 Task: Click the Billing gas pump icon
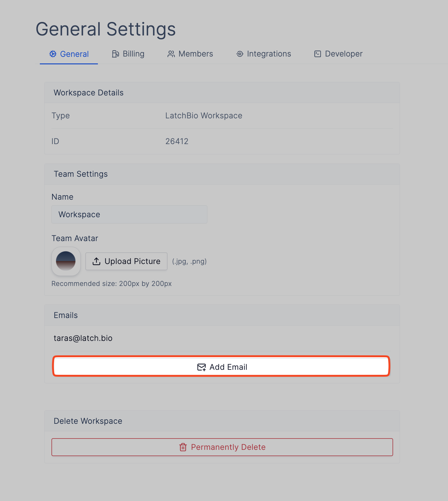tap(115, 54)
